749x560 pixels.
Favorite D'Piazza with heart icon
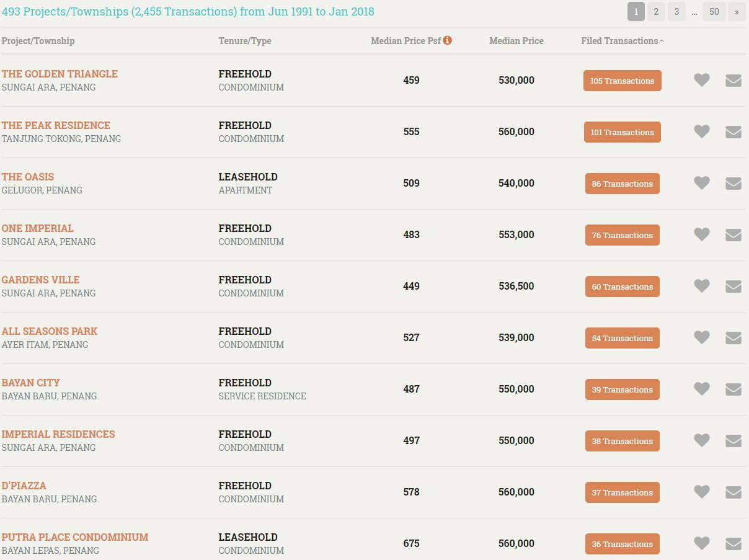click(701, 492)
